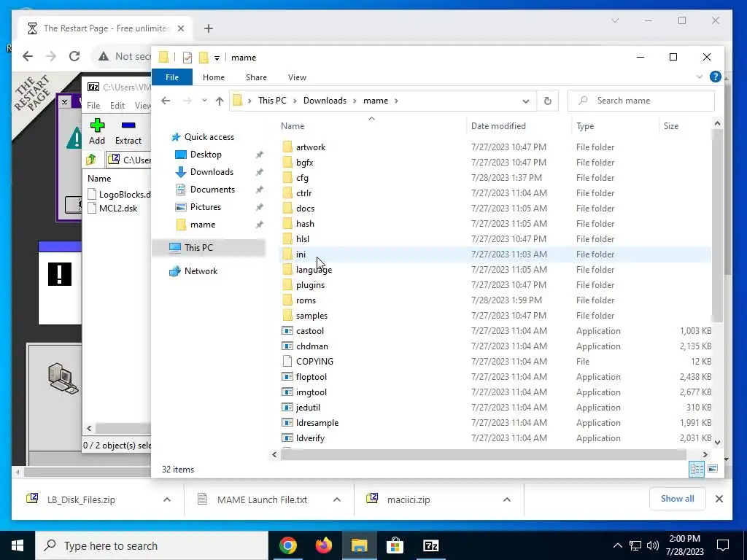This screenshot has width=747, height=560.
Task: Sort by the Date modified column
Action: pos(498,125)
